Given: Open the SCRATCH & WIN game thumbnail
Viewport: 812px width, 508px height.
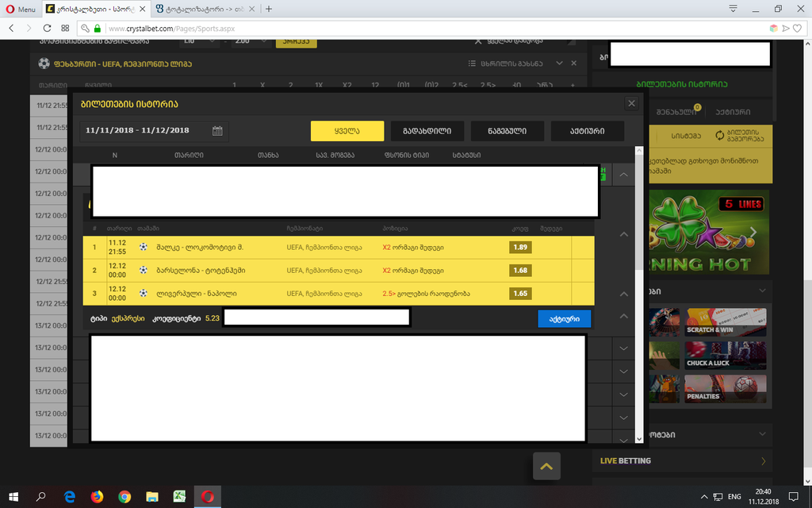Looking at the screenshot, I should [725, 322].
